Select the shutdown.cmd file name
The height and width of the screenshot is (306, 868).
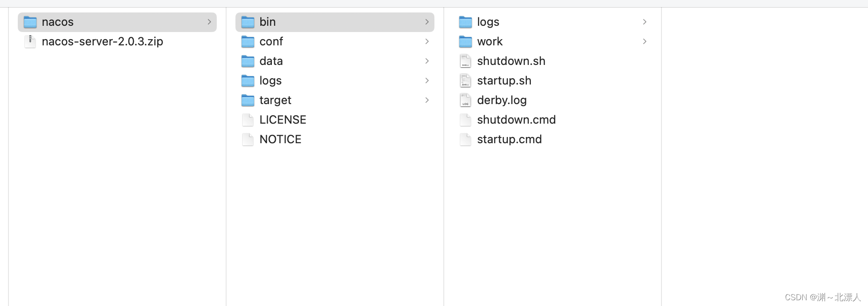[516, 120]
